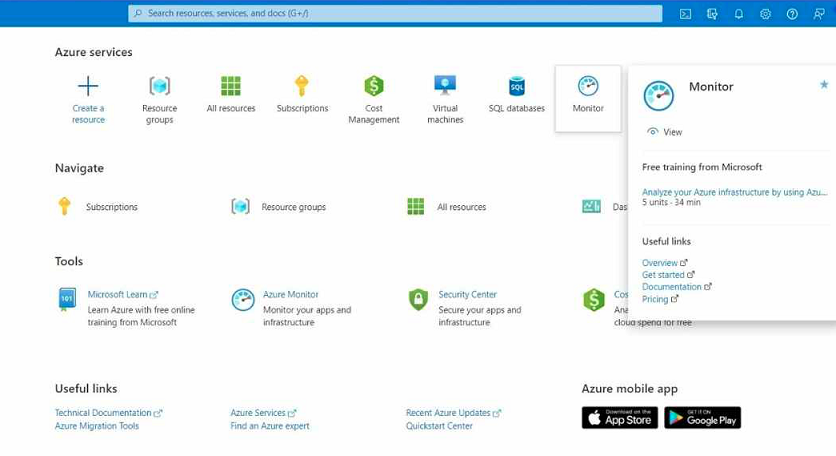Screen dimensions: 836x456
Task: Click the search resources input field
Action: [x=395, y=13]
